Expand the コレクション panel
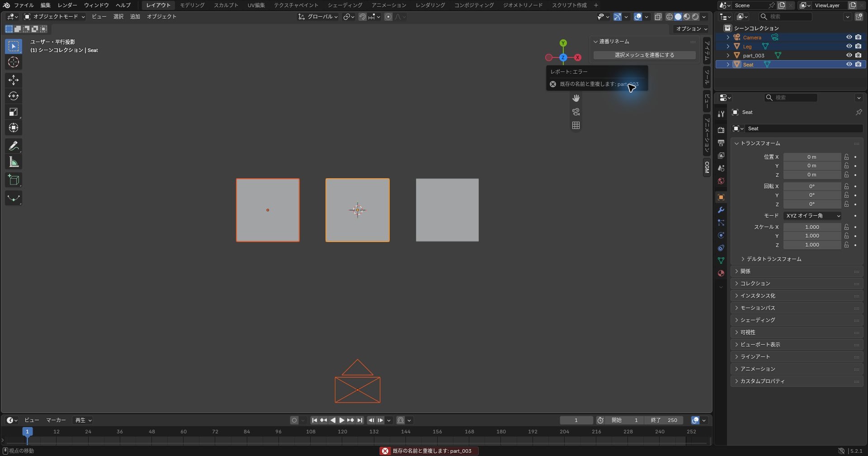 coord(797,284)
